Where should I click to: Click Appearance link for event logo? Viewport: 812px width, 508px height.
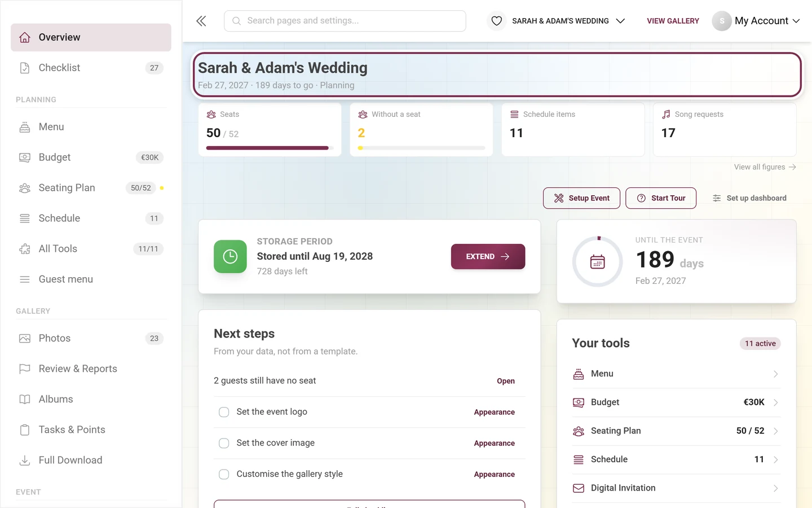point(494,413)
